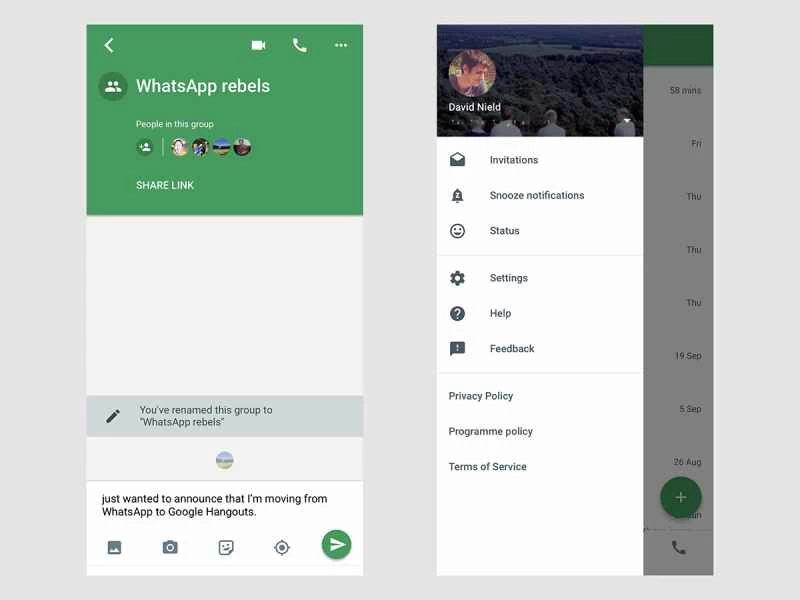Image resolution: width=800 pixels, height=600 pixels.
Task: Select Invitations in the navigation drawer
Action: (515, 159)
